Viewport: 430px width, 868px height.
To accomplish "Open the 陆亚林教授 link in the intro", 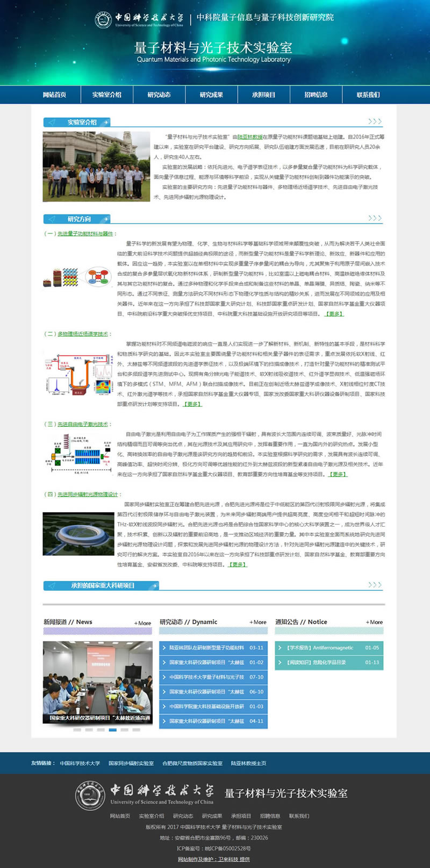I will [250, 137].
